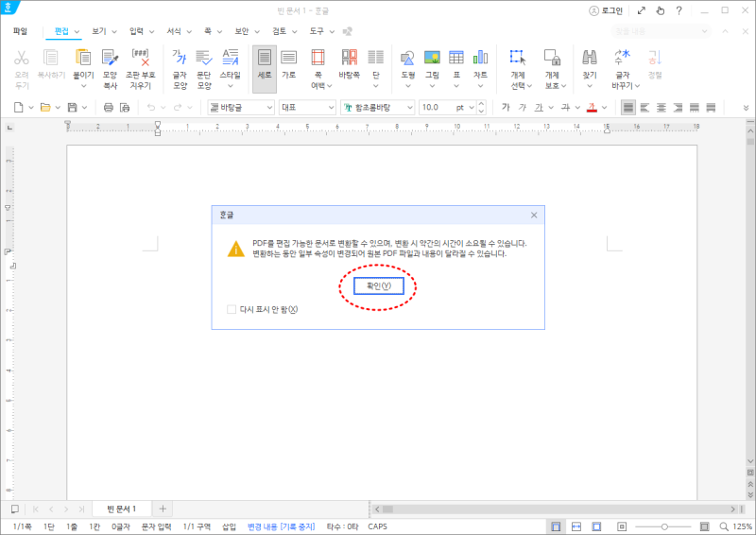Select left paragraph alignment
The height and width of the screenshot is (535, 756).
click(x=644, y=107)
